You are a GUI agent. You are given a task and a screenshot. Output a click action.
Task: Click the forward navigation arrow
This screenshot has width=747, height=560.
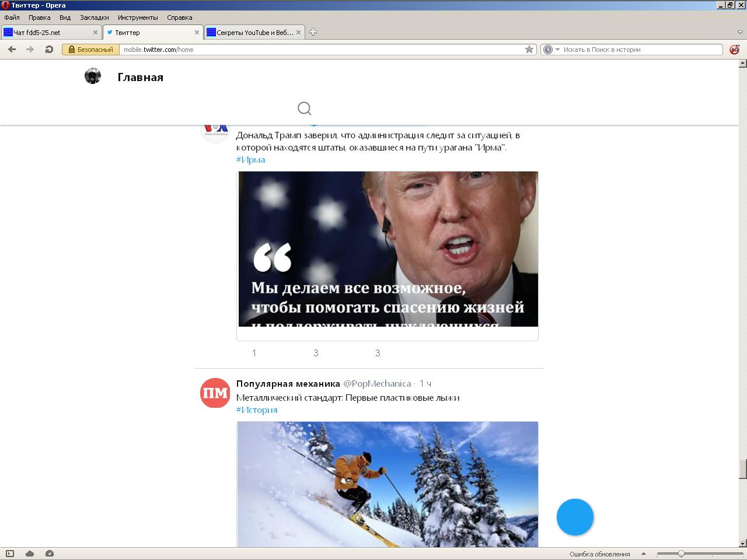click(30, 50)
